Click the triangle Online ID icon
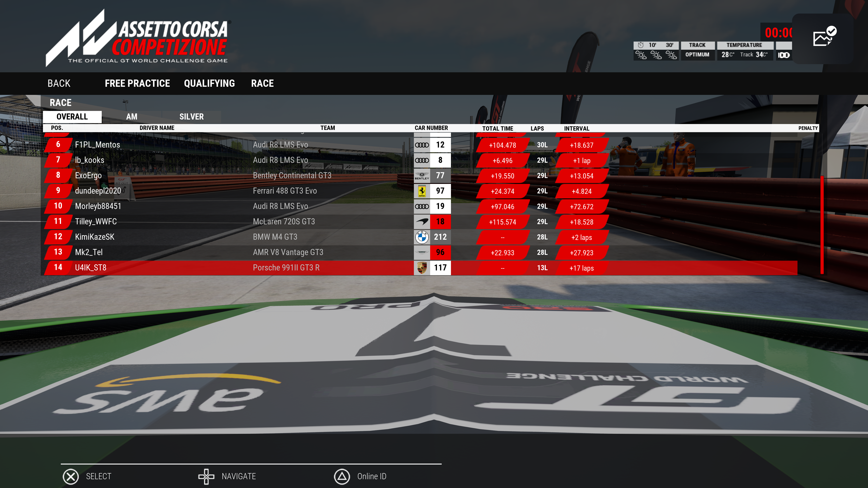 pyautogui.click(x=342, y=476)
